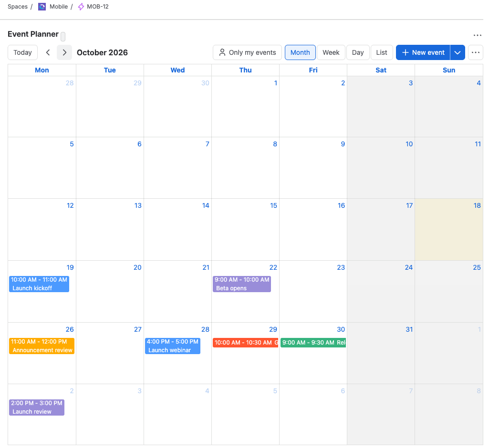Select day number 24

click(x=409, y=267)
